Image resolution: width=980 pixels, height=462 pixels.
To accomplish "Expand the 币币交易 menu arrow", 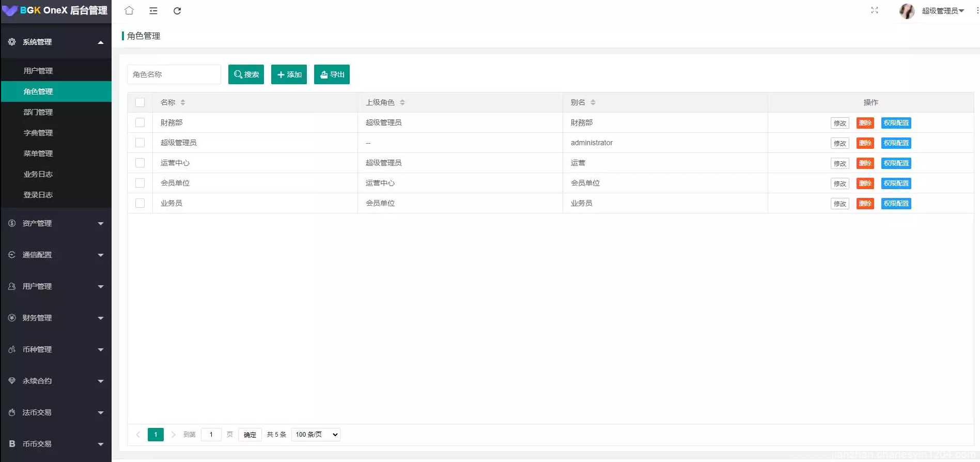I will pos(101,444).
